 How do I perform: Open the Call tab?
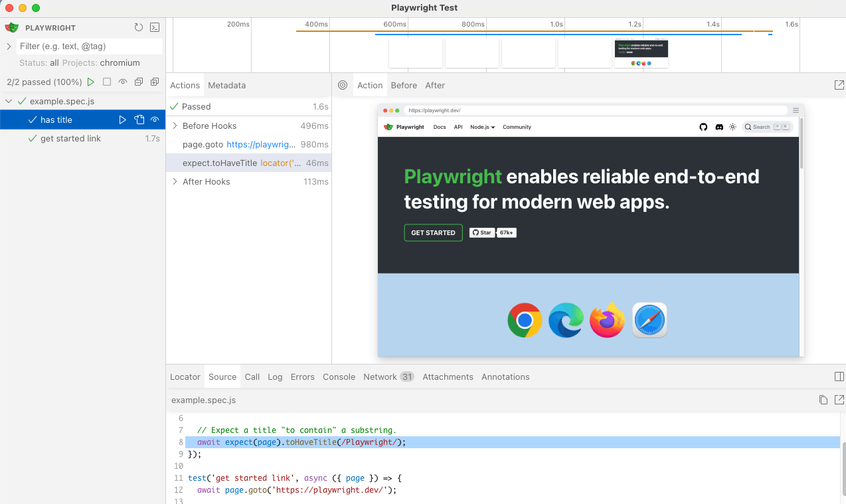252,377
